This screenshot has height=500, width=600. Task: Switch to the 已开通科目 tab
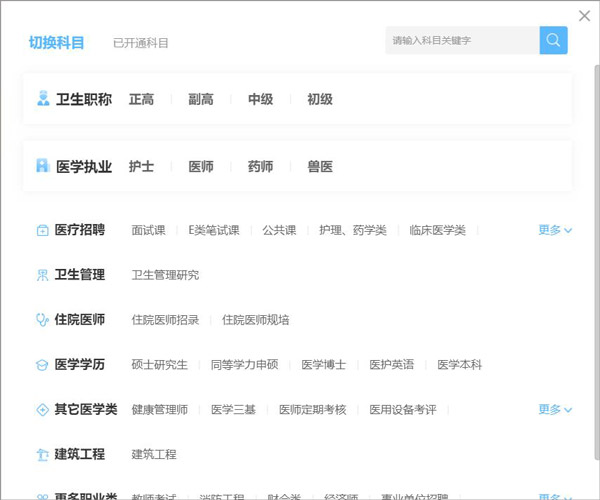tap(140, 43)
